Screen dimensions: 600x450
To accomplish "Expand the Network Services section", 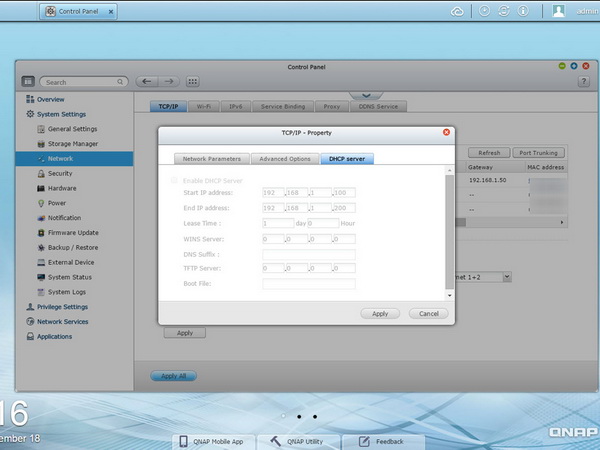I will click(x=62, y=322).
